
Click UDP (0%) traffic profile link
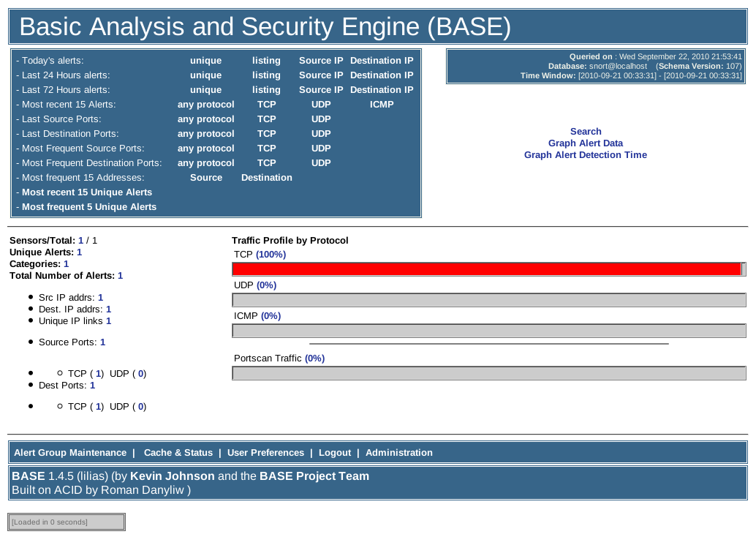click(267, 285)
